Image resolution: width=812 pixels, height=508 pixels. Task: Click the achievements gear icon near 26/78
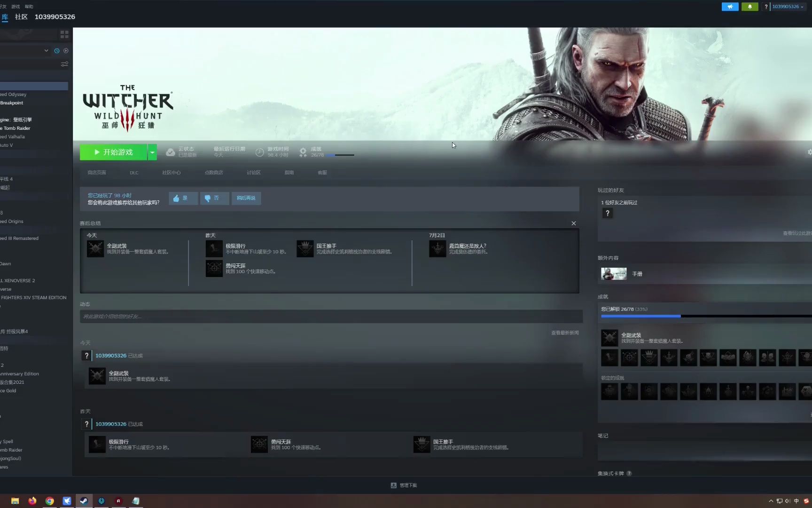click(x=303, y=152)
